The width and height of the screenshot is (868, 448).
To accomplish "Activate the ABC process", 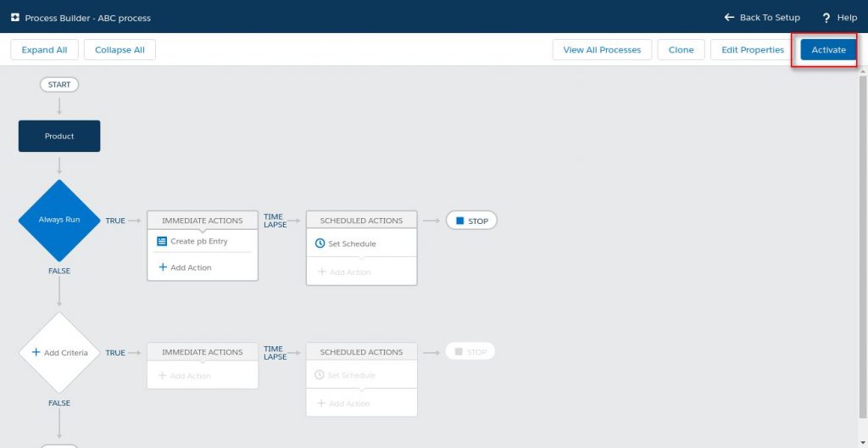I will (x=828, y=50).
